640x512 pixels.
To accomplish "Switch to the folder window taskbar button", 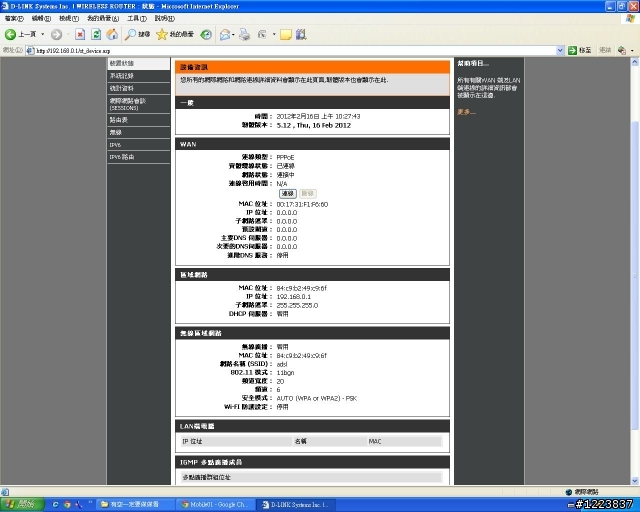I will 135,505.
